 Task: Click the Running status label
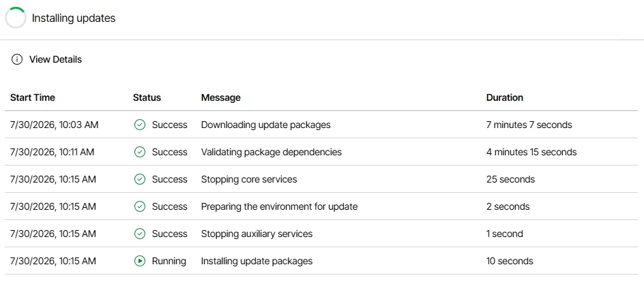click(169, 261)
